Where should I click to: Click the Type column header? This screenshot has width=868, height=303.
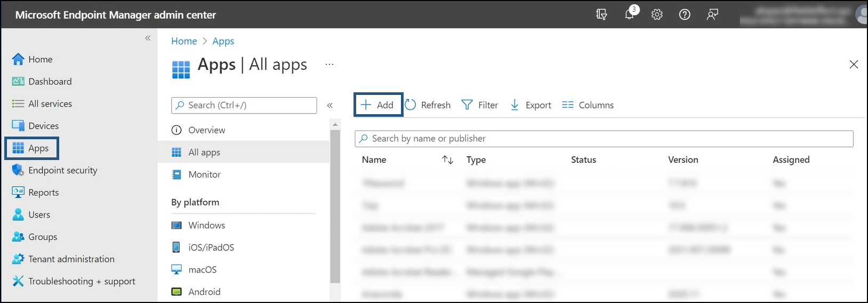[476, 160]
